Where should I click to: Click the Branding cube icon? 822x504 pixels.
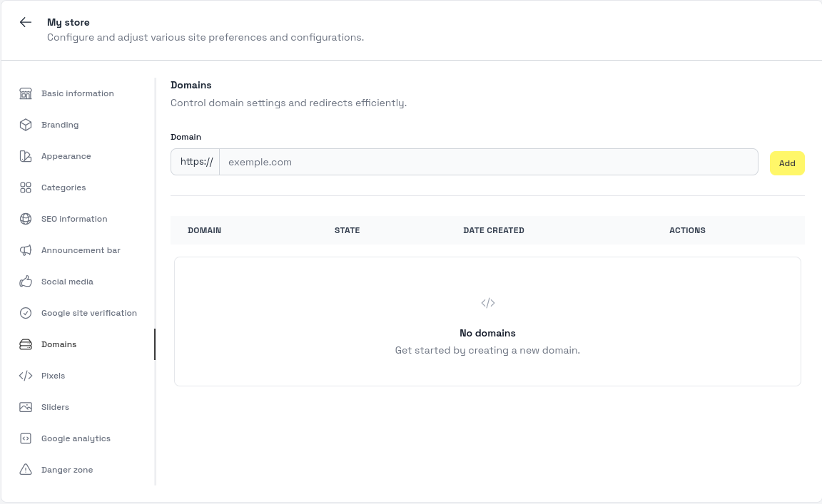[x=26, y=125]
